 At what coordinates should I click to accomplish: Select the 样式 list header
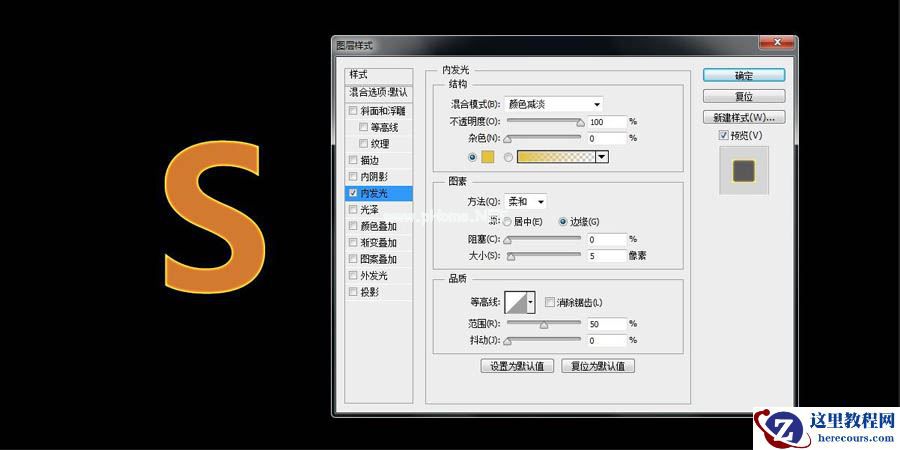pyautogui.click(x=378, y=75)
